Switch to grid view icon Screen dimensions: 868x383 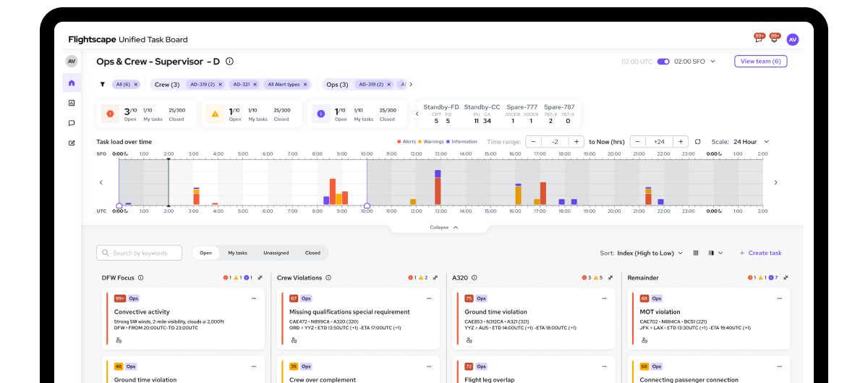pos(696,253)
